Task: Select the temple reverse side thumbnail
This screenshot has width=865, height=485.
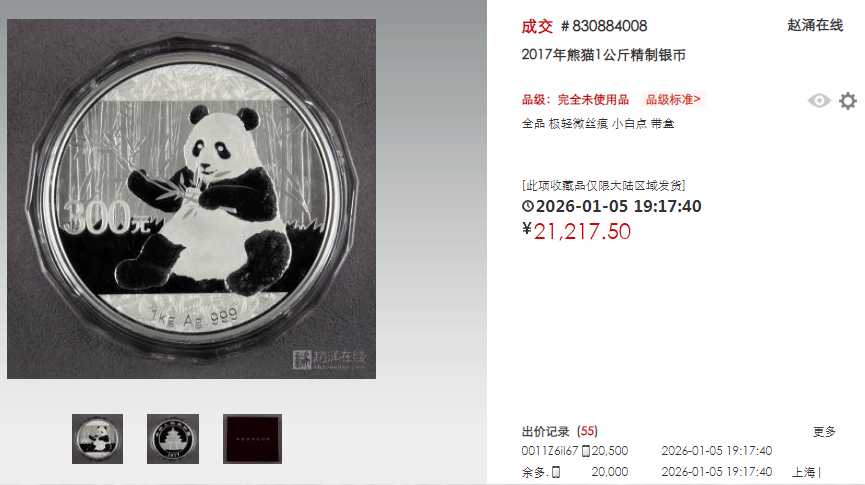Action: click(x=173, y=439)
